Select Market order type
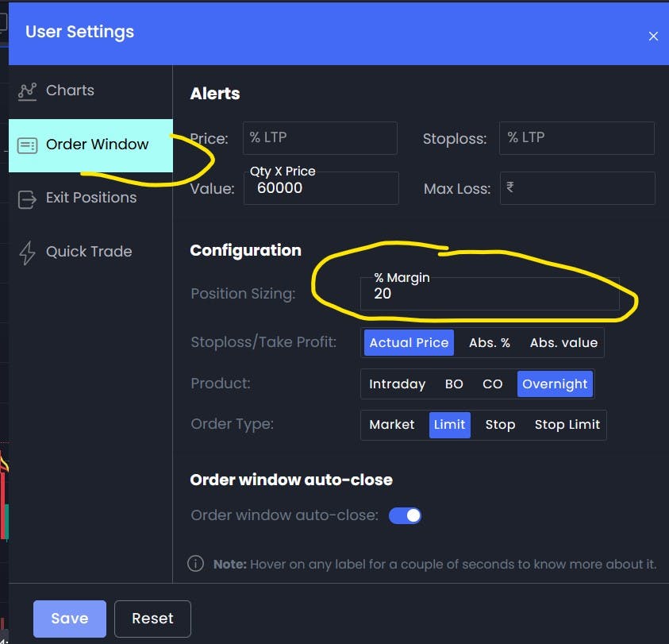Viewport: 669px width, 644px height. click(392, 425)
